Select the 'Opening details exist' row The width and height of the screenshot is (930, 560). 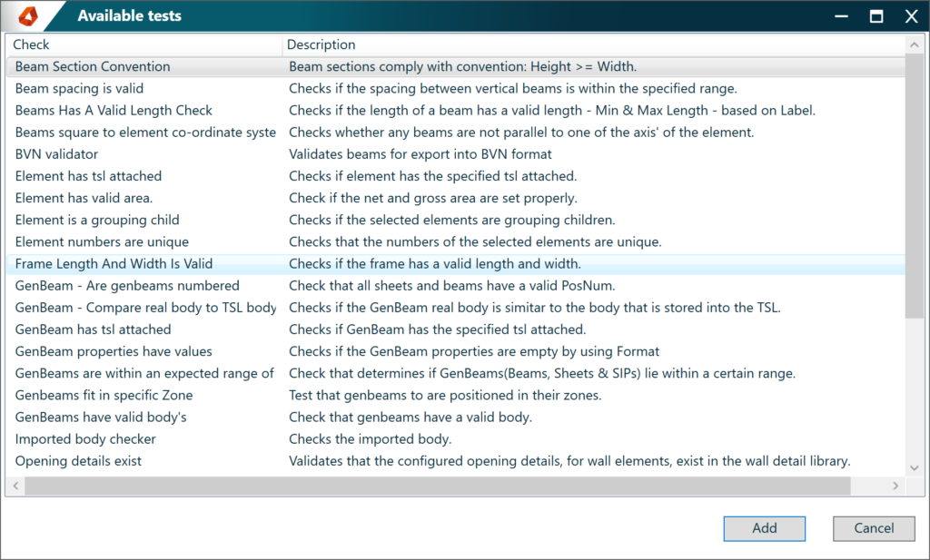(456, 461)
